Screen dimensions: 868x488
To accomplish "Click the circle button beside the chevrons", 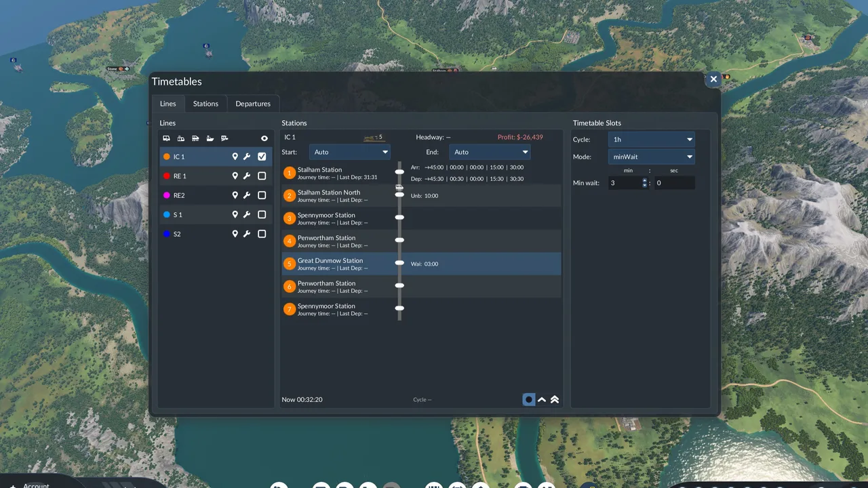I will (529, 399).
